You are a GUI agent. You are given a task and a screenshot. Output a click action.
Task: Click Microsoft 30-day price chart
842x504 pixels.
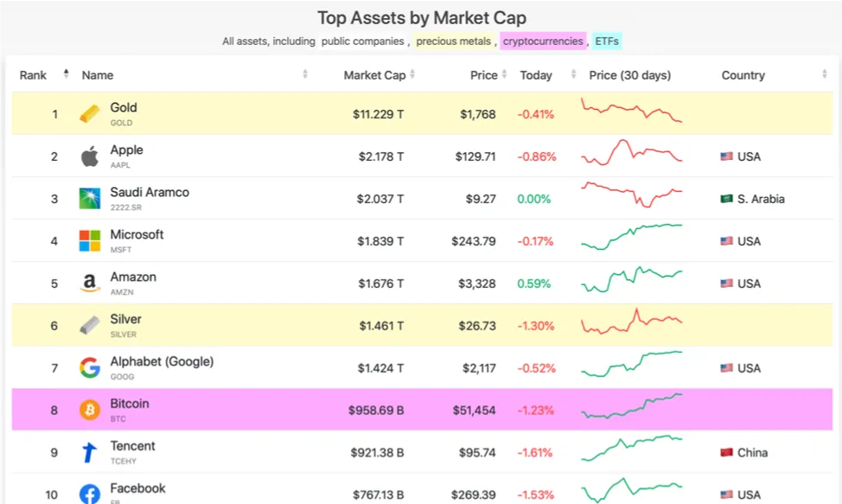[x=631, y=237]
